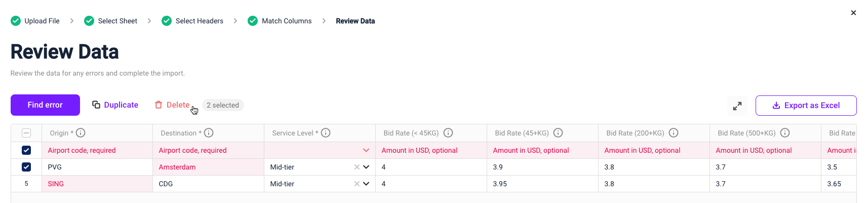Click the Find error button
868x203 pixels.
(x=45, y=105)
